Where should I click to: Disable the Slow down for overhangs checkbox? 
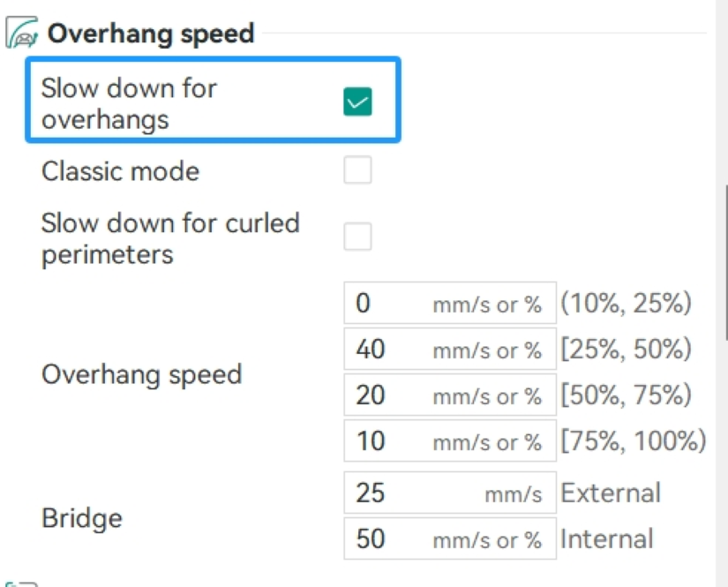click(357, 102)
